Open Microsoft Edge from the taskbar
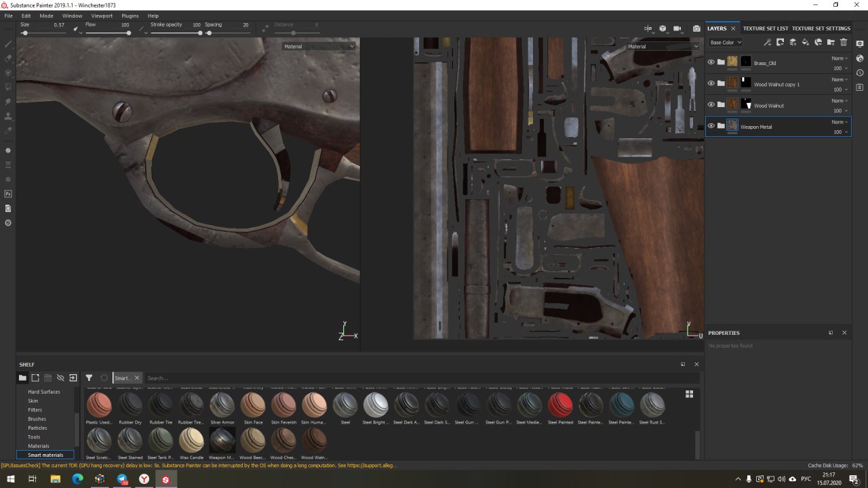The image size is (868, 488). click(x=77, y=479)
